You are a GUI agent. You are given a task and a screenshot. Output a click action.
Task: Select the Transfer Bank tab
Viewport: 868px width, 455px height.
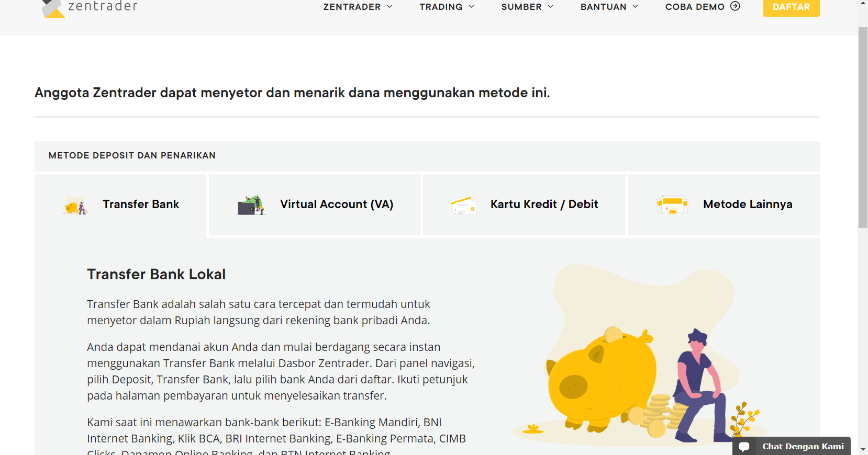click(120, 205)
